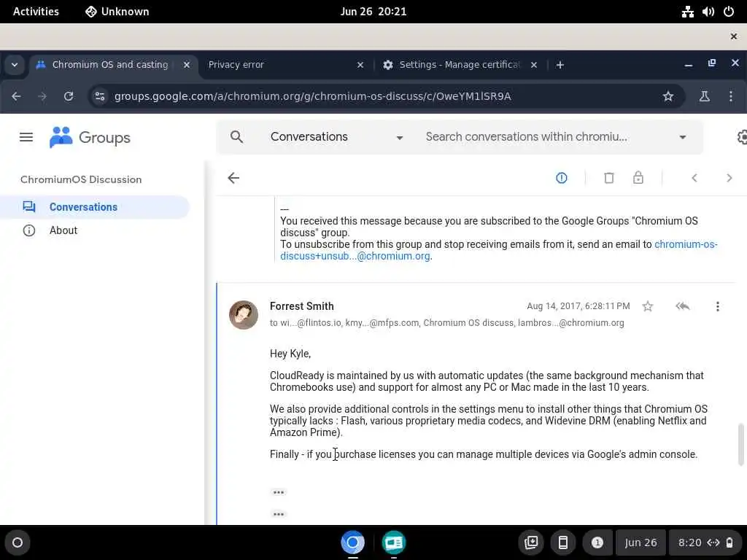This screenshot has height=560, width=747.
Task: Expand the first trimmed content ellipsis
Action: [x=279, y=492]
